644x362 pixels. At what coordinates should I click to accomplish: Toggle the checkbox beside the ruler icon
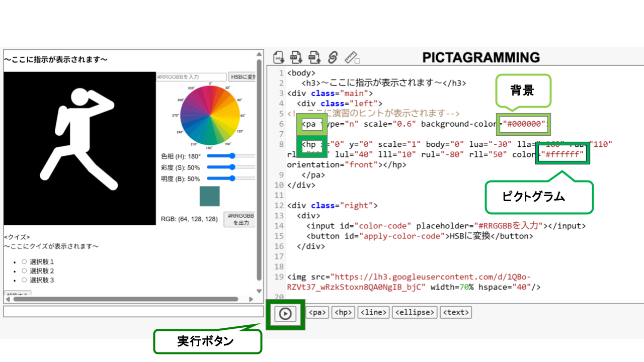pos(358,61)
